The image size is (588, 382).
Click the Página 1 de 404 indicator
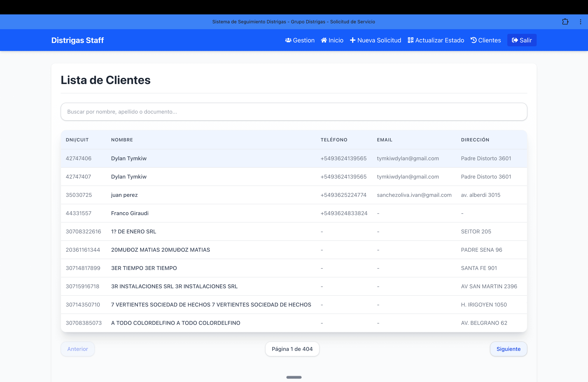(292, 349)
